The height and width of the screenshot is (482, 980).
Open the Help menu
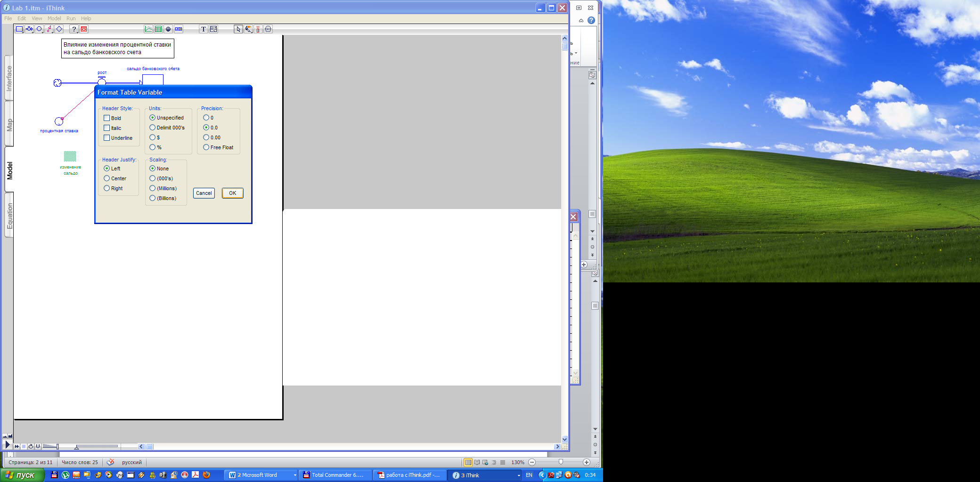86,18
